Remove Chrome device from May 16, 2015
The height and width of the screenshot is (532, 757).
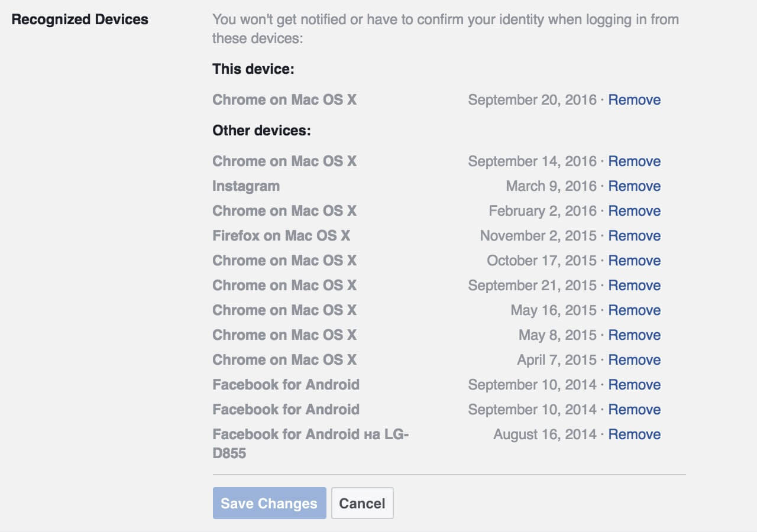click(634, 310)
